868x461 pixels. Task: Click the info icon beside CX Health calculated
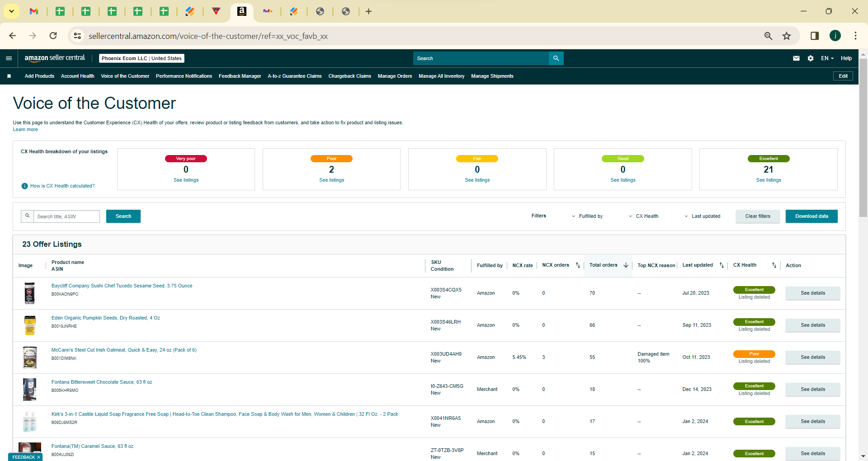pos(25,186)
